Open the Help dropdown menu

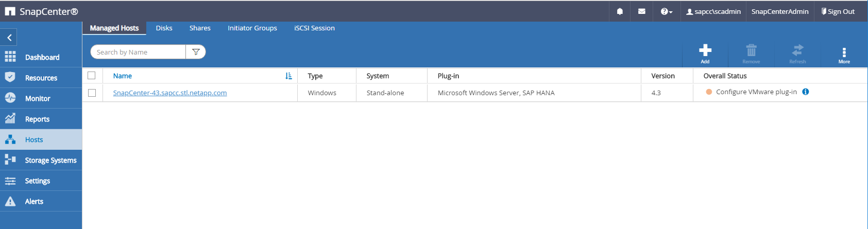tap(666, 11)
